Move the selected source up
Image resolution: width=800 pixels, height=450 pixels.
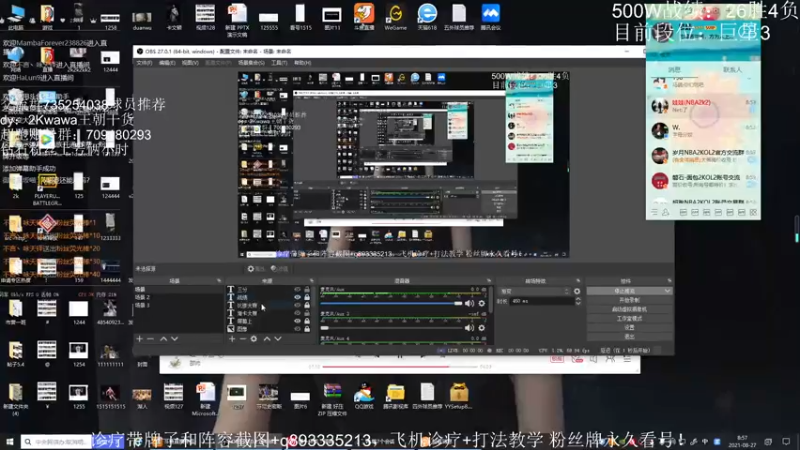[267, 339]
